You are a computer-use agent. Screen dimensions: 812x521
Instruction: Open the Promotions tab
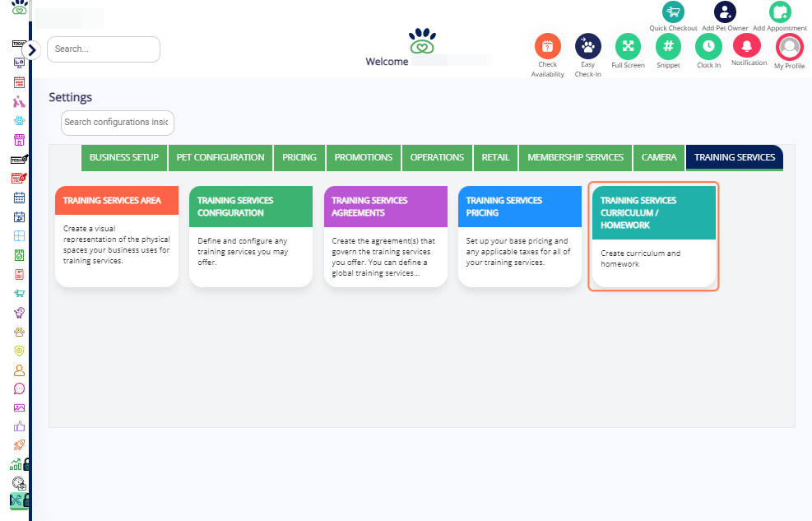364,157
